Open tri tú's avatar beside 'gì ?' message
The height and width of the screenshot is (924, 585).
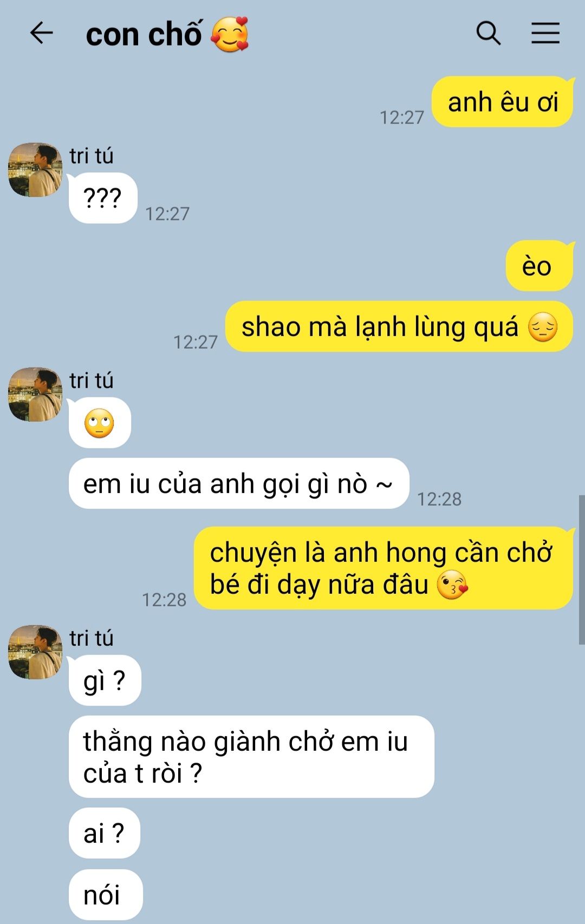(35, 652)
